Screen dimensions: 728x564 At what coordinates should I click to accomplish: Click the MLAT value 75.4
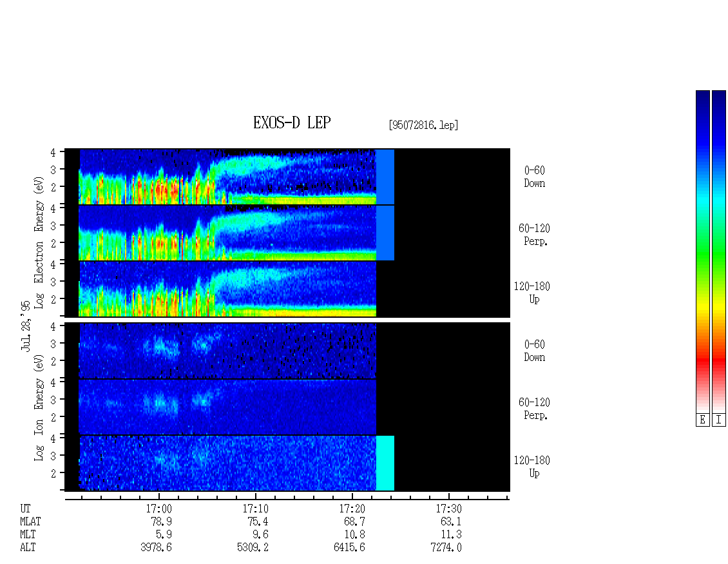click(x=258, y=521)
